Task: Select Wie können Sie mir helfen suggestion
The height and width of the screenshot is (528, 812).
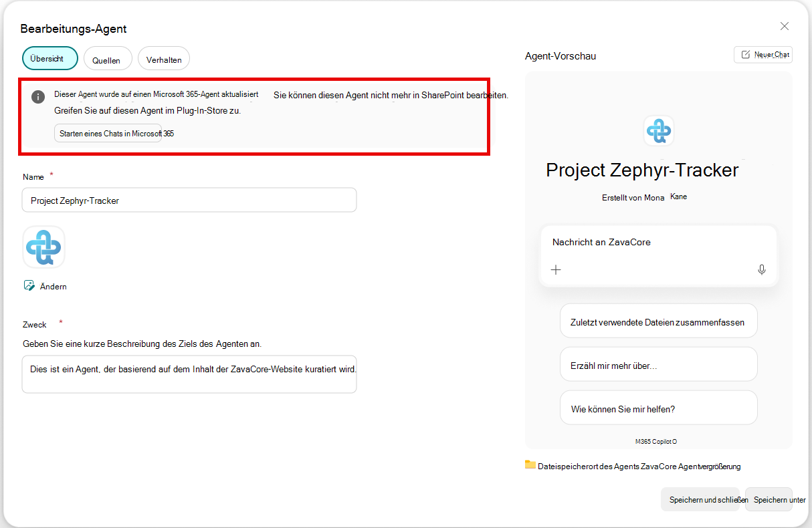Action: click(x=659, y=409)
